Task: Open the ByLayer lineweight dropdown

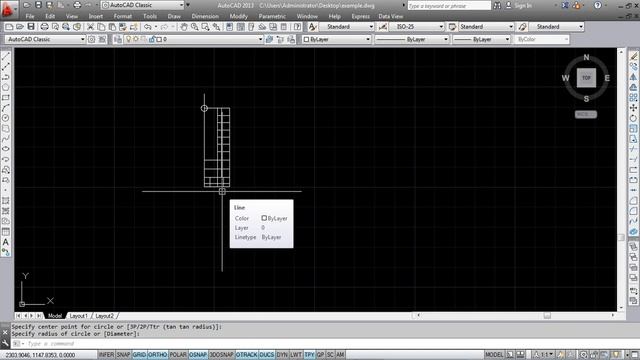Action: point(482,39)
